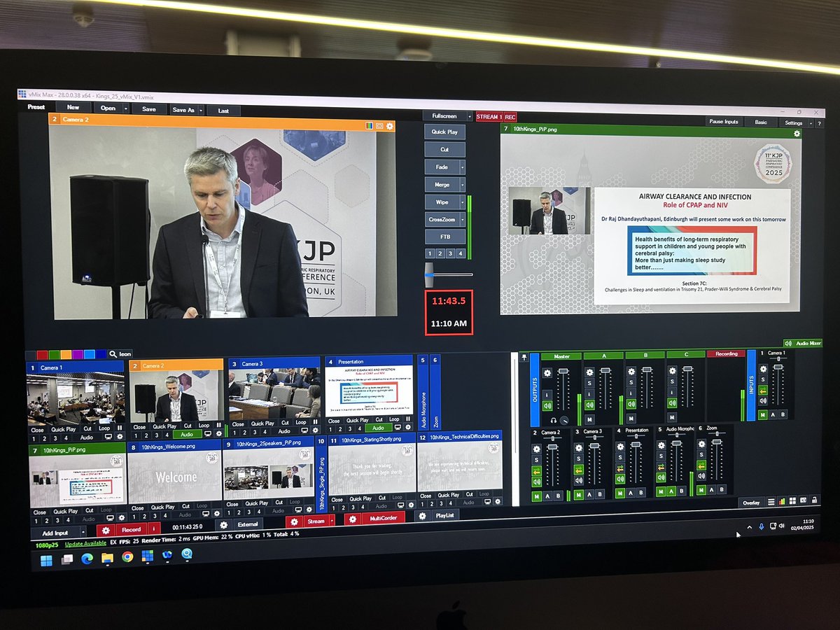Click the monitor icon on Presentation tile
This screenshot has height=630, width=840.
click(397, 428)
